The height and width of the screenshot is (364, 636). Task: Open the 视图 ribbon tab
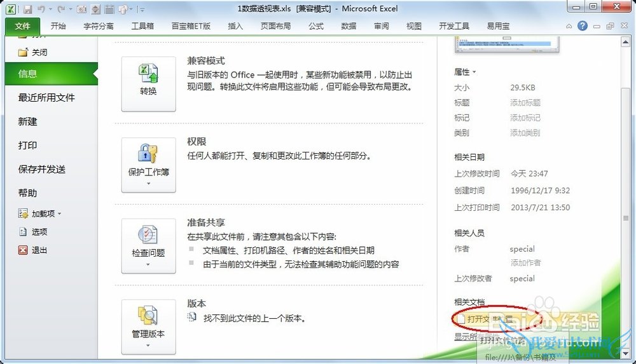414,26
